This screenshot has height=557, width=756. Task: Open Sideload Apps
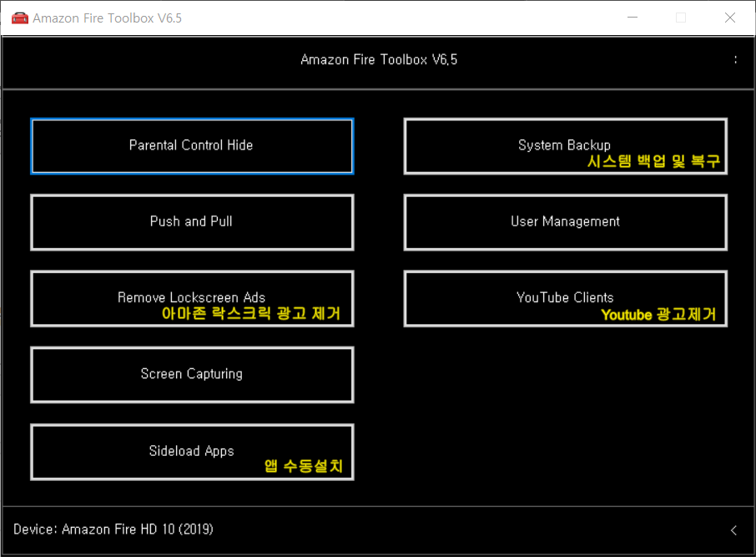192,452
